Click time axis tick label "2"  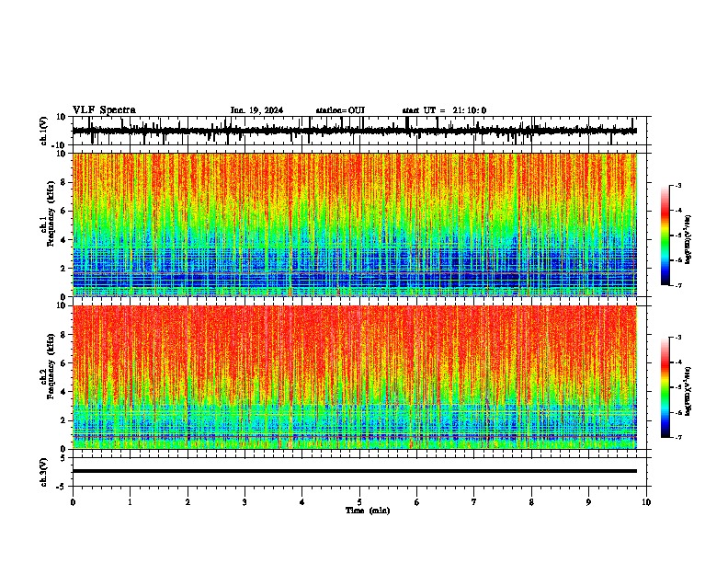click(x=188, y=502)
